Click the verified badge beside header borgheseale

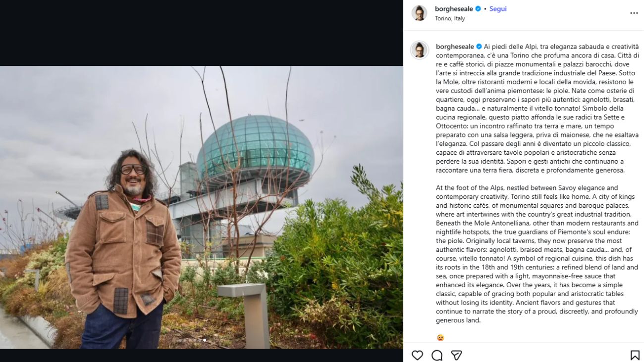tap(478, 9)
